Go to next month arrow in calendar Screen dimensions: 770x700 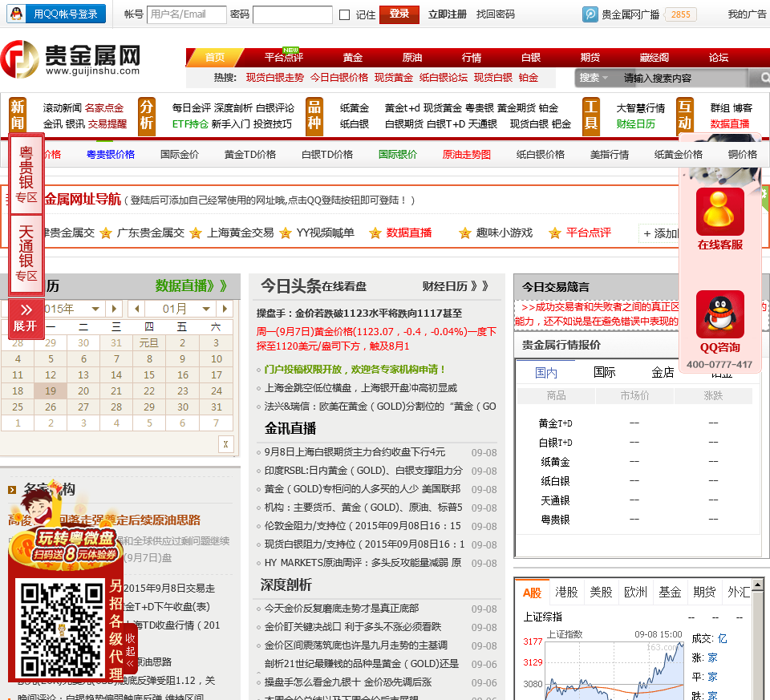pyautogui.click(x=225, y=309)
